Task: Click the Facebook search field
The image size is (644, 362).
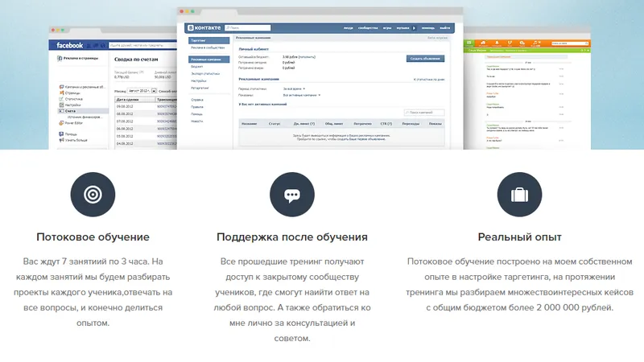Action: (x=142, y=45)
